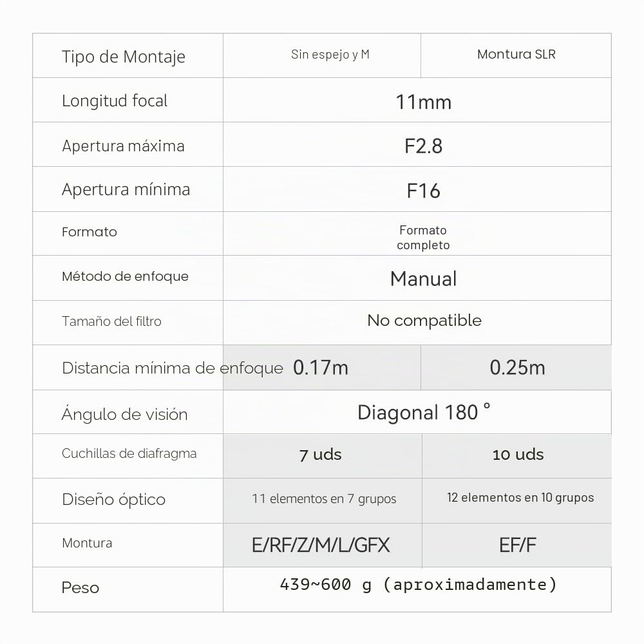
Task: Click the 'Diagonal 180°' viewing angle value
Action: 424,412
